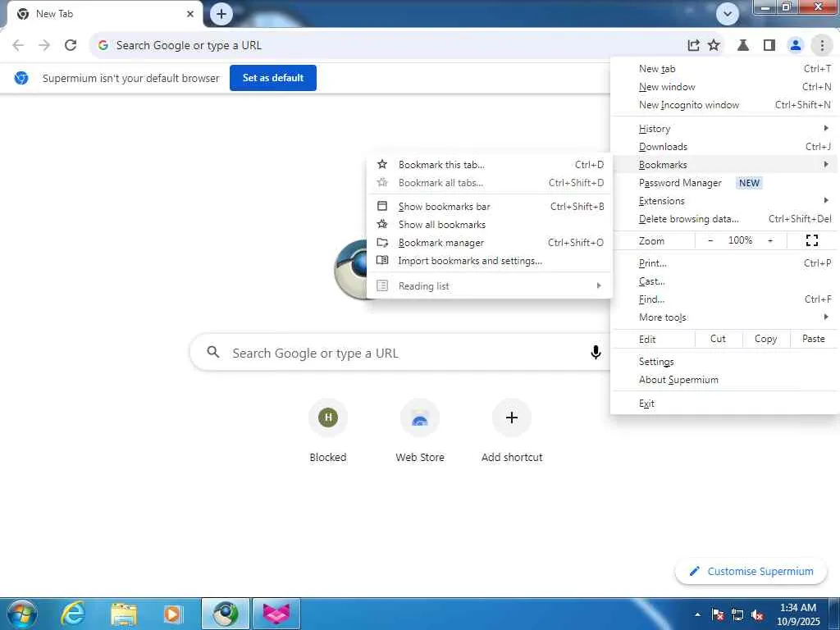Select New tab menu item
Screen dimensions: 840x630
coord(725,69)
